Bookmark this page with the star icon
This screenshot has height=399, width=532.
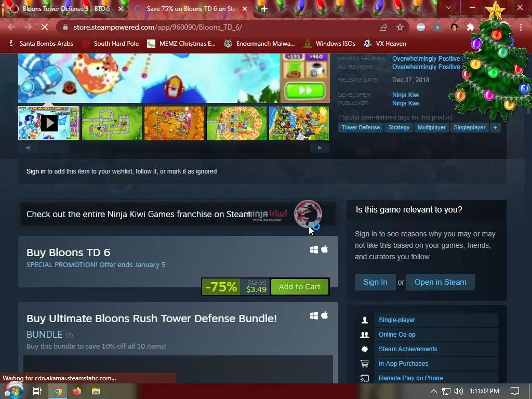coord(400,27)
